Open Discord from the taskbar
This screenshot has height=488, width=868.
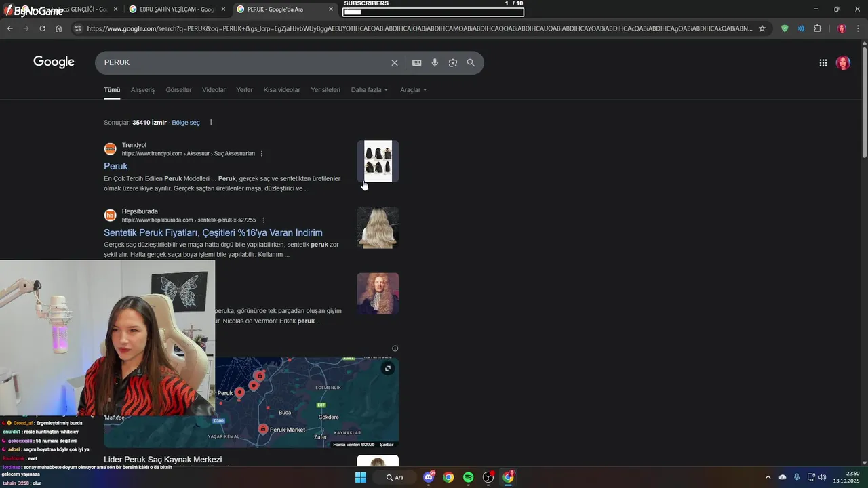click(429, 477)
